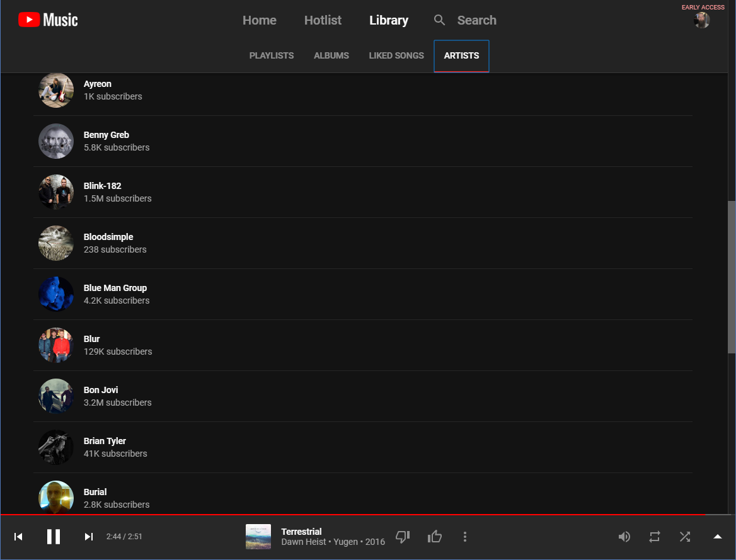The height and width of the screenshot is (560, 736).
Task: Open the Ayreon artist avatar
Action: 56,90
